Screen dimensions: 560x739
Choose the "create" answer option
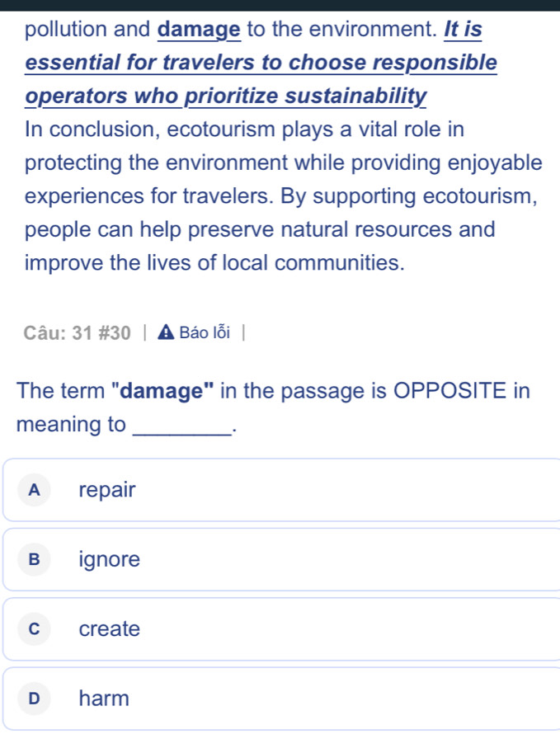281,628
